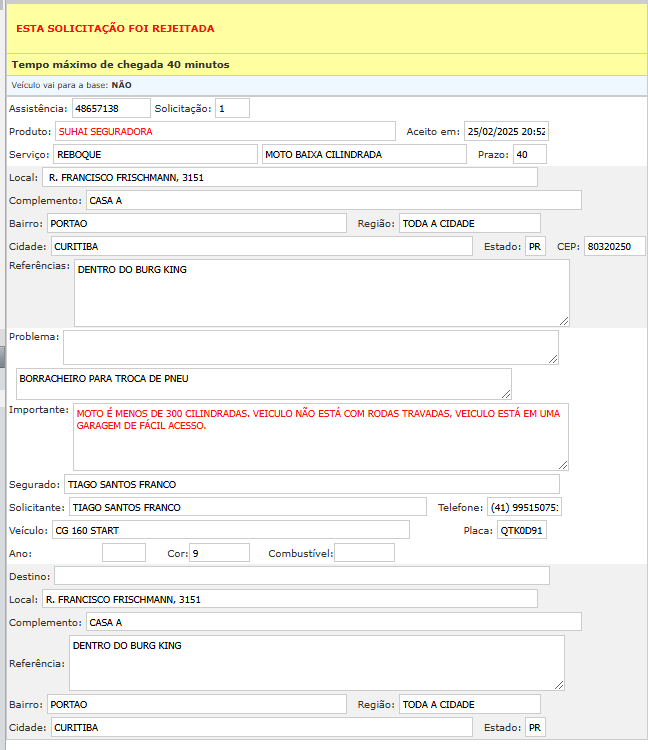Screen dimensions: 648x750
Task: Click the empty Problema text area
Action: [310, 347]
